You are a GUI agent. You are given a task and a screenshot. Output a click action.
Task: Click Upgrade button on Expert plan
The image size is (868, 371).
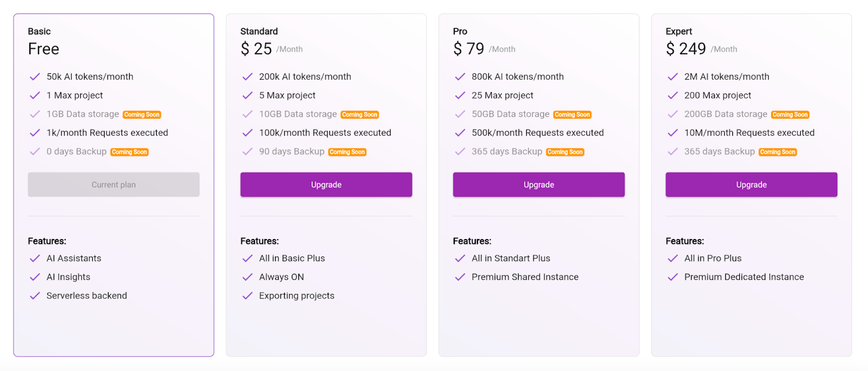click(751, 185)
